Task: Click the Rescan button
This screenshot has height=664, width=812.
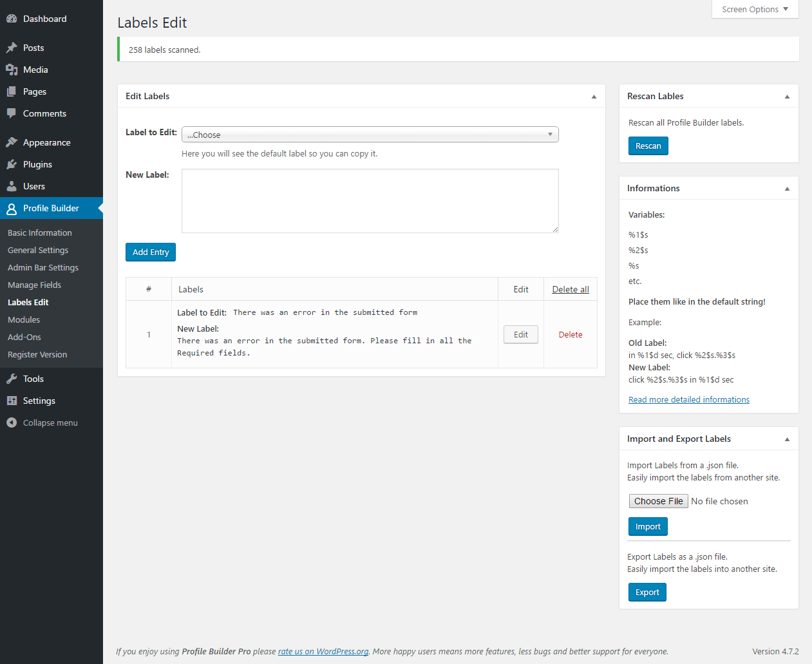Action: (x=648, y=146)
